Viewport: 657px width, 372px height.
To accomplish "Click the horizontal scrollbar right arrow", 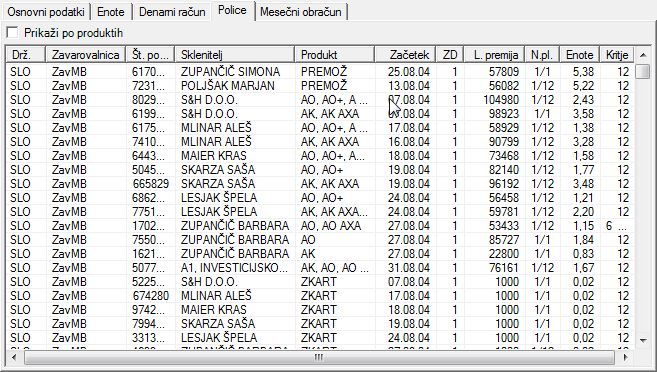I will pyautogui.click(x=625, y=357).
